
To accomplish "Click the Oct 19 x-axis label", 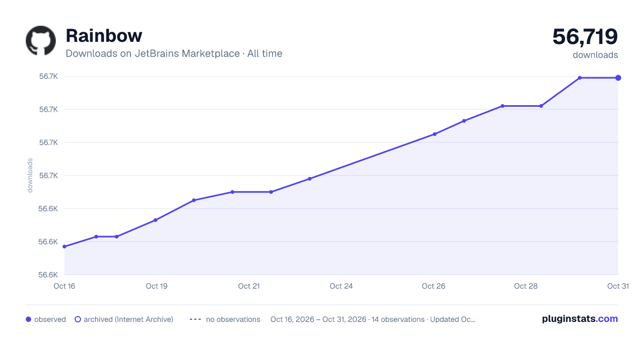I will tap(157, 286).
